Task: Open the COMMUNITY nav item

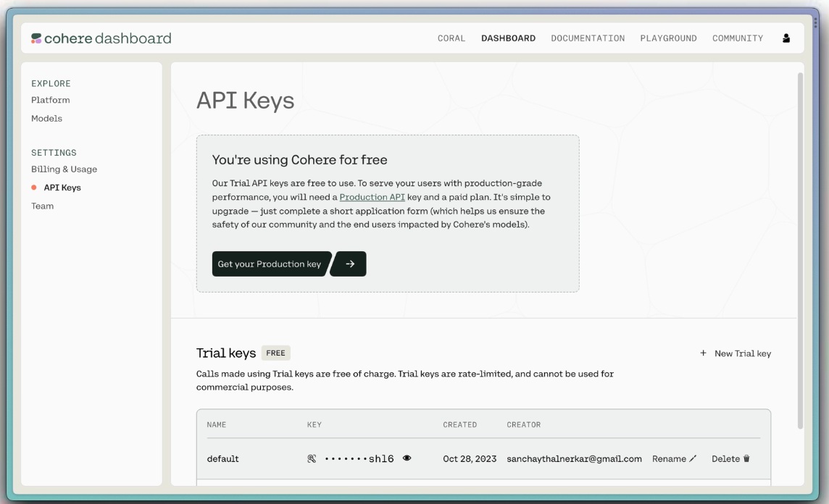Action: [738, 38]
